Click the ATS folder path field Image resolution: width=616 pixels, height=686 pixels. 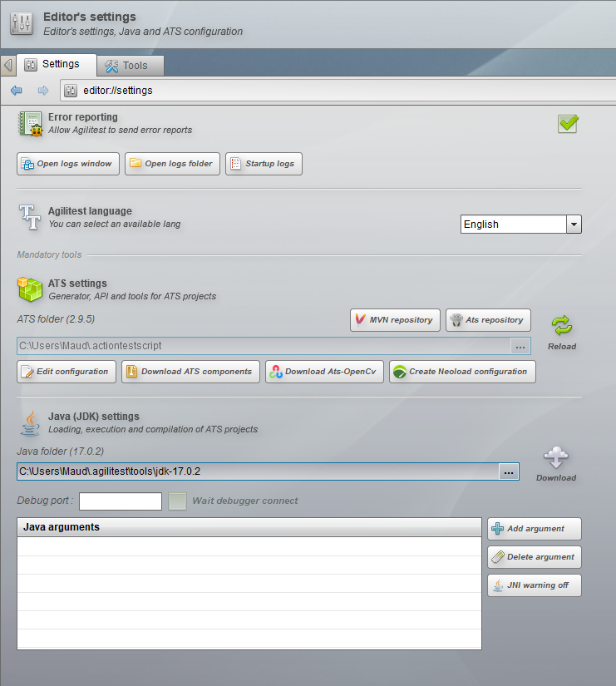(x=264, y=346)
